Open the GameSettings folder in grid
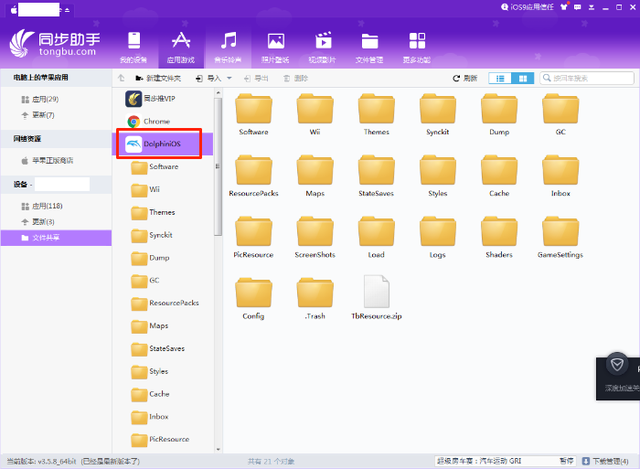The width and height of the screenshot is (640, 469). pos(560,237)
